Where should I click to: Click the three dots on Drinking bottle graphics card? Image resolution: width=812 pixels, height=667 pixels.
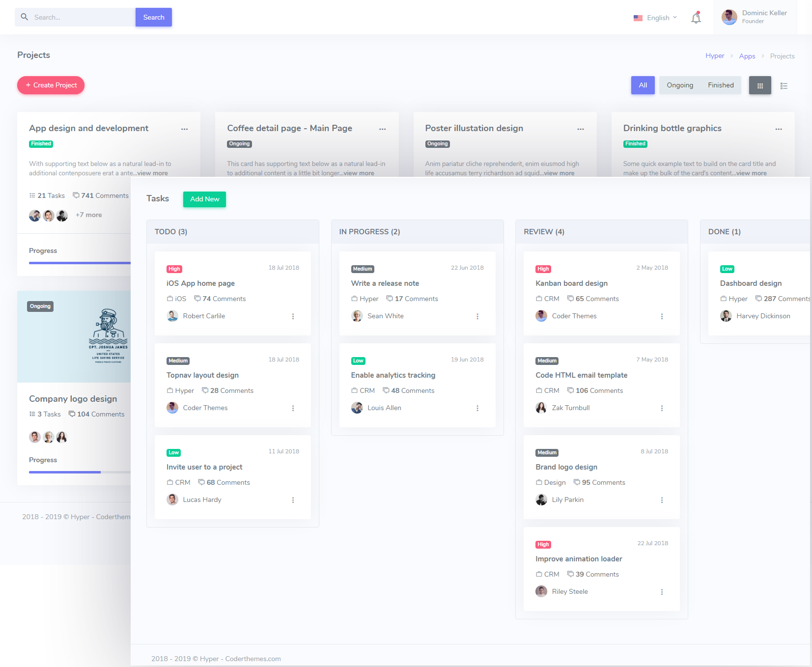(x=779, y=129)
